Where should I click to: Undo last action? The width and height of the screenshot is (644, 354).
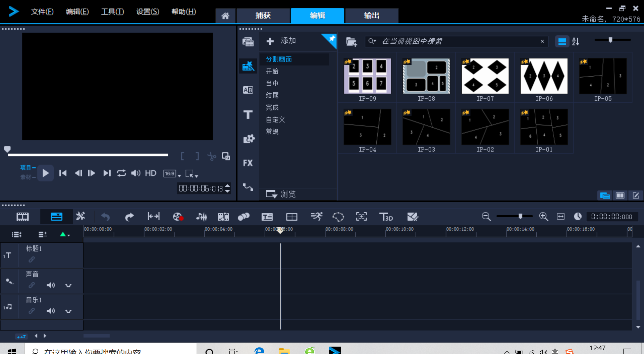pyautogui.click(x=105, y=217)
